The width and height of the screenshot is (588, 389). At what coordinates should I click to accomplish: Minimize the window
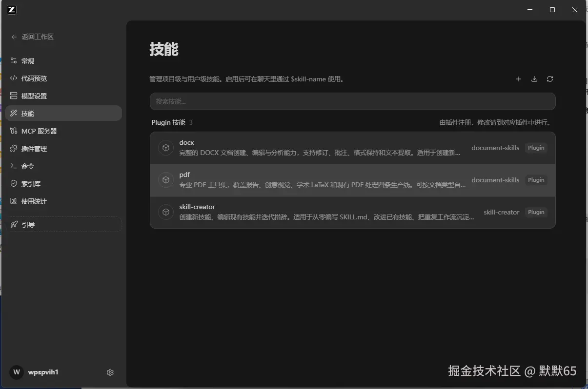(530, 10)
